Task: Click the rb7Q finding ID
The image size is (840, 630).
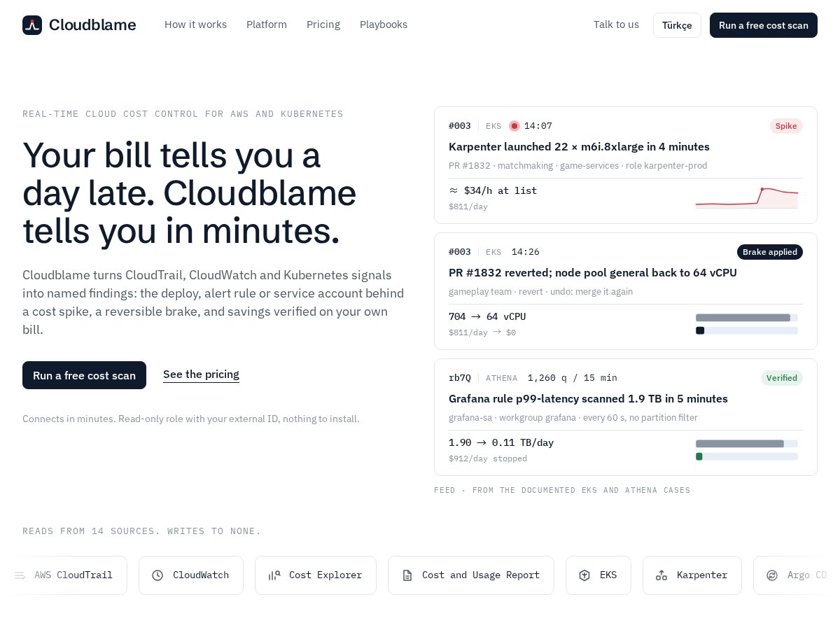Action: click(460, 378)
